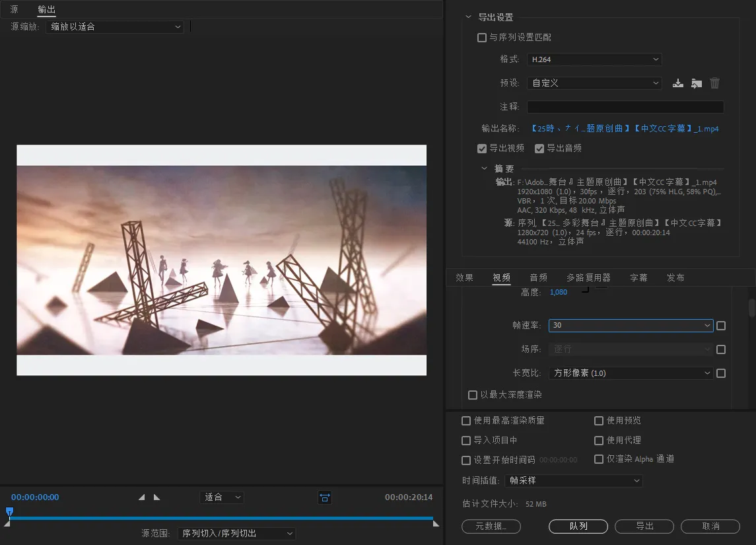Open the 多路复用器 tab
Viewport: 756px width, 545px height.
coord(588,278)
